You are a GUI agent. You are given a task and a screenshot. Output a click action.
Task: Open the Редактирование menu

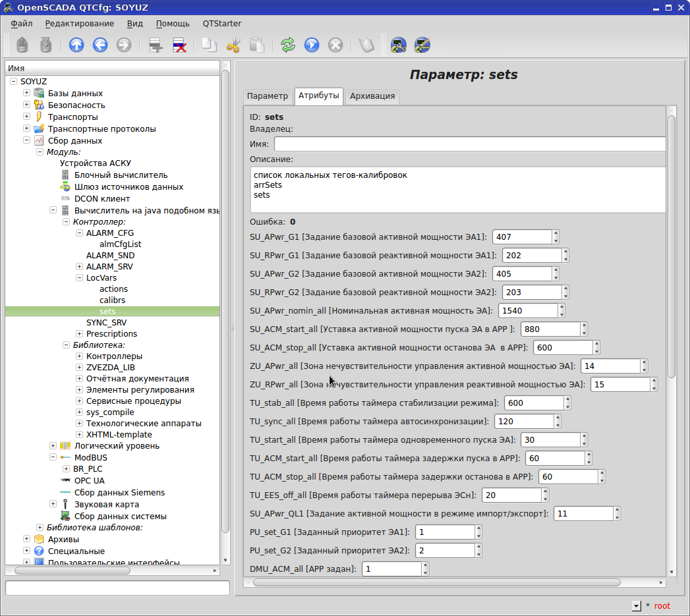click(x=79, y=24)
